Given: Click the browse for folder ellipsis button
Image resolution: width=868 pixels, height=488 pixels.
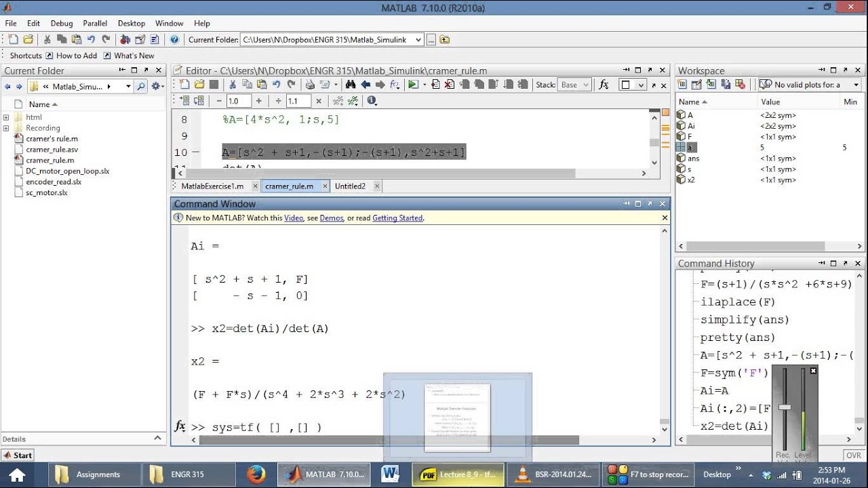Looking at the screenshot, I should (x=432, y=39).
